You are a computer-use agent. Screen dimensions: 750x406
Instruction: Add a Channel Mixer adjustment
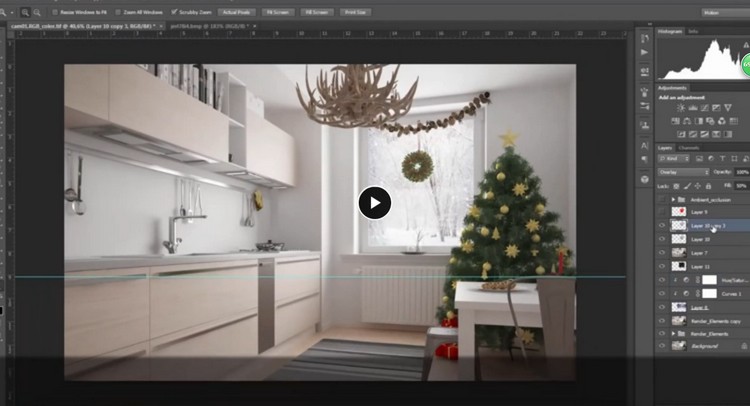coord(722,121)
